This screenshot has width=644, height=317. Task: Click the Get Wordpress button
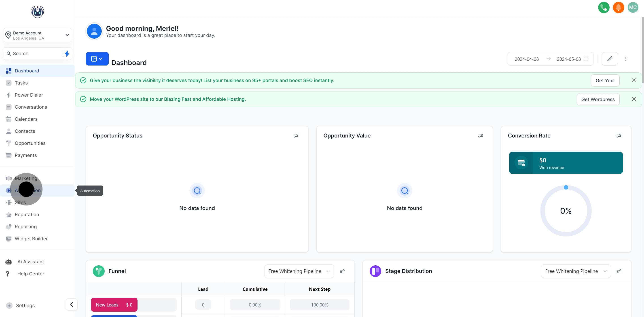tap(598, 99)
